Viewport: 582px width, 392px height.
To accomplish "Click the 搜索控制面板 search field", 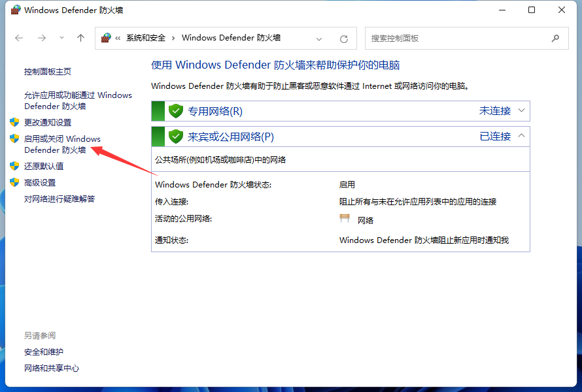I will pos(458,38).
